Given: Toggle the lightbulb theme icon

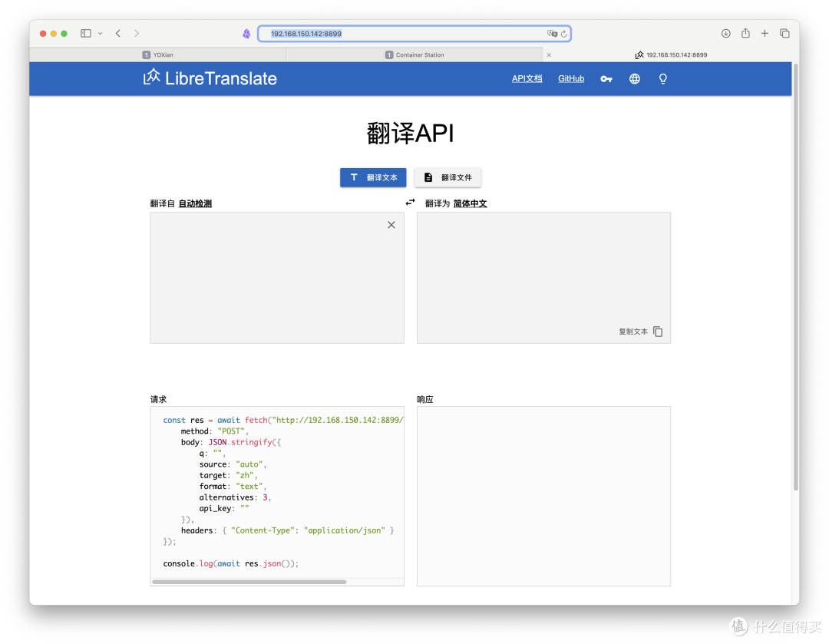Looking at the screenshot, I should [x=662, y=79].
